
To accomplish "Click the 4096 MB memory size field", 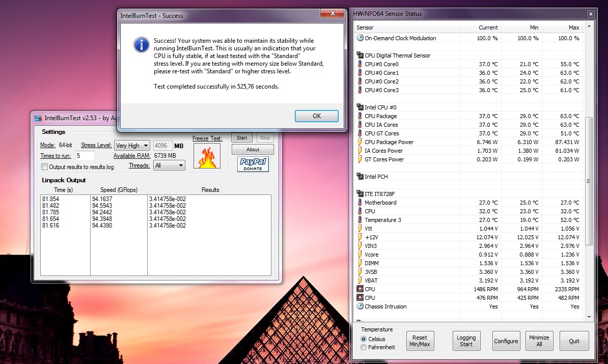I will [163, 146].
